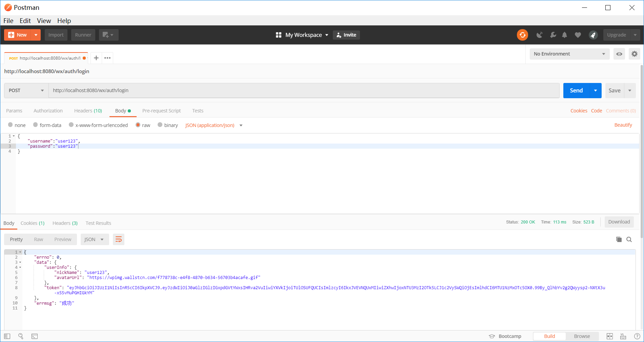
Task: Search within response using magnifier icon
Action: click(x=629, y=239)
